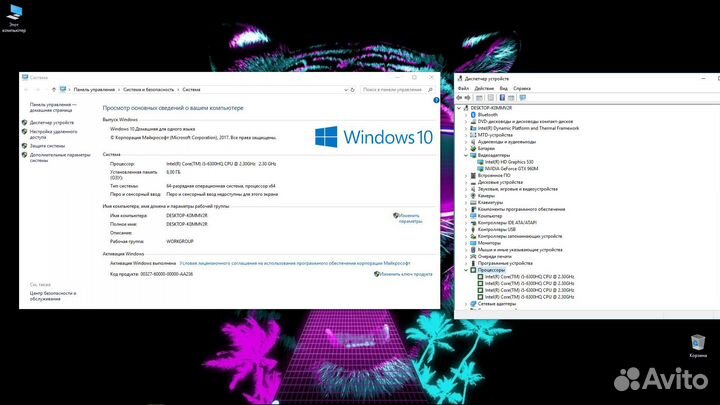Open 'Диспетчер устройств' link in left sidebar
720x405 pixels.
coord(51,122)
